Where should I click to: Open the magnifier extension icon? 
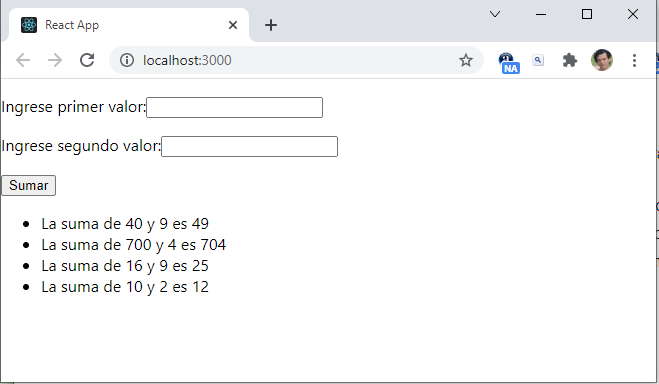(x=538, y=60)
